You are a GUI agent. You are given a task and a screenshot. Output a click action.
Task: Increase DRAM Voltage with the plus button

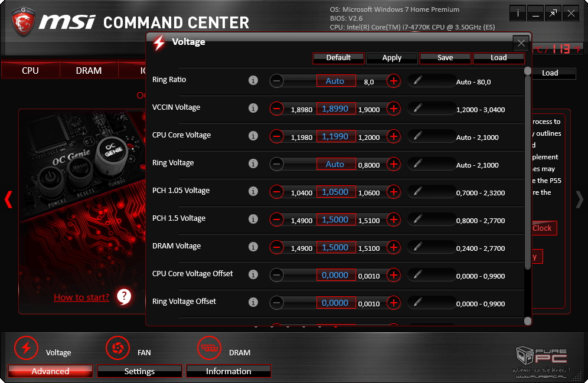click(x=393, y=247)
